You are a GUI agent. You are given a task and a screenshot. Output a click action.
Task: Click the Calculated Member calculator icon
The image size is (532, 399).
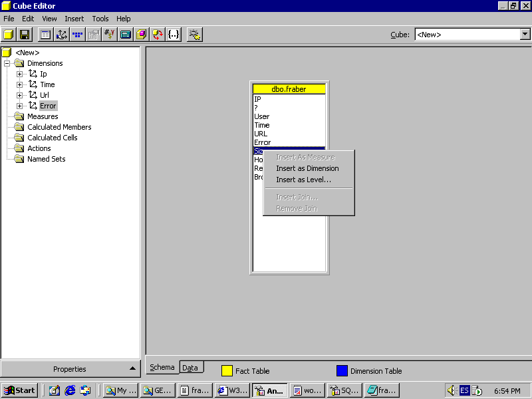(126, 34)
